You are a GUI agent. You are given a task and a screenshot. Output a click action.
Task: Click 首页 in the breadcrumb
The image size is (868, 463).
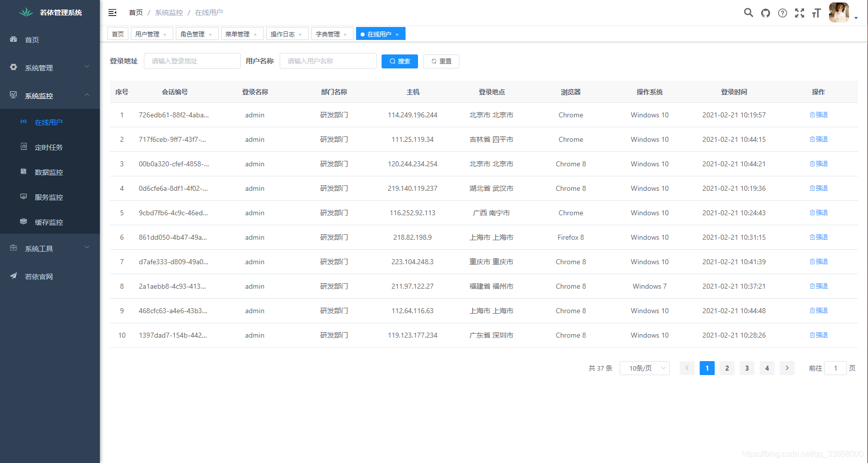point(136,12)
